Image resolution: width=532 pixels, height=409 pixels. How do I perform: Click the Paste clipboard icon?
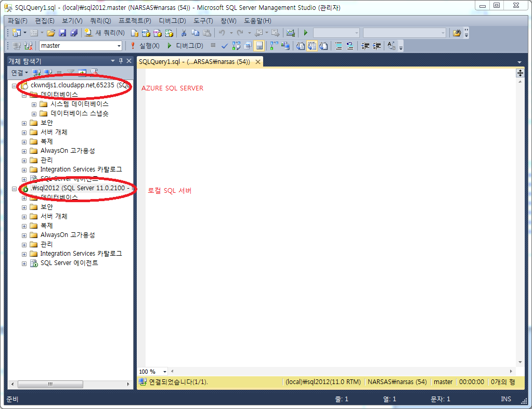click(207, 33)
